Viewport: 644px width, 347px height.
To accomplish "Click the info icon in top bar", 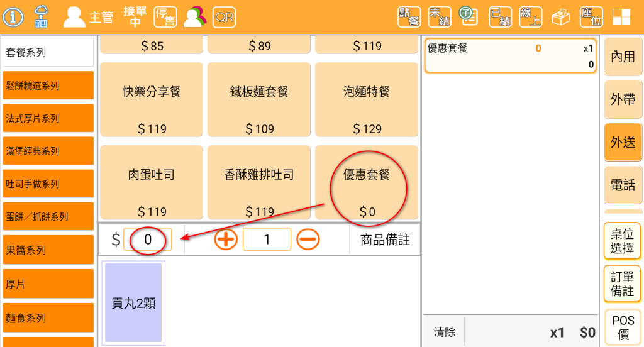I will 13,17.
